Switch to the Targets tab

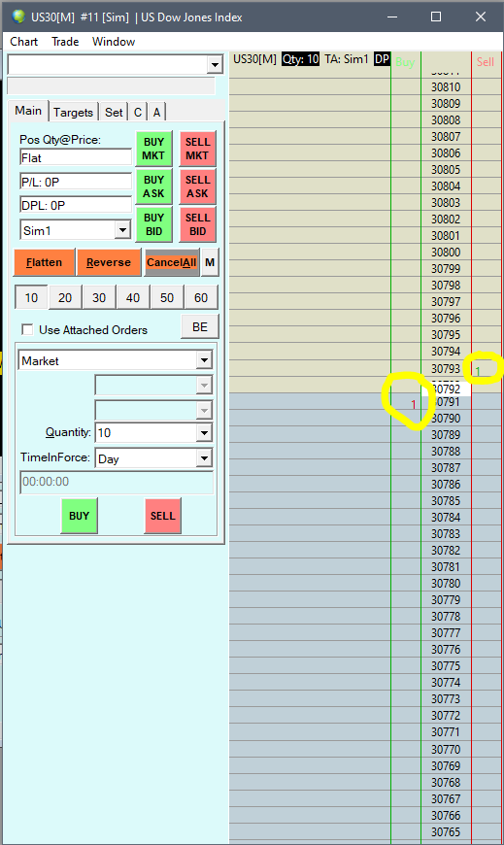[x=73, y=112]
